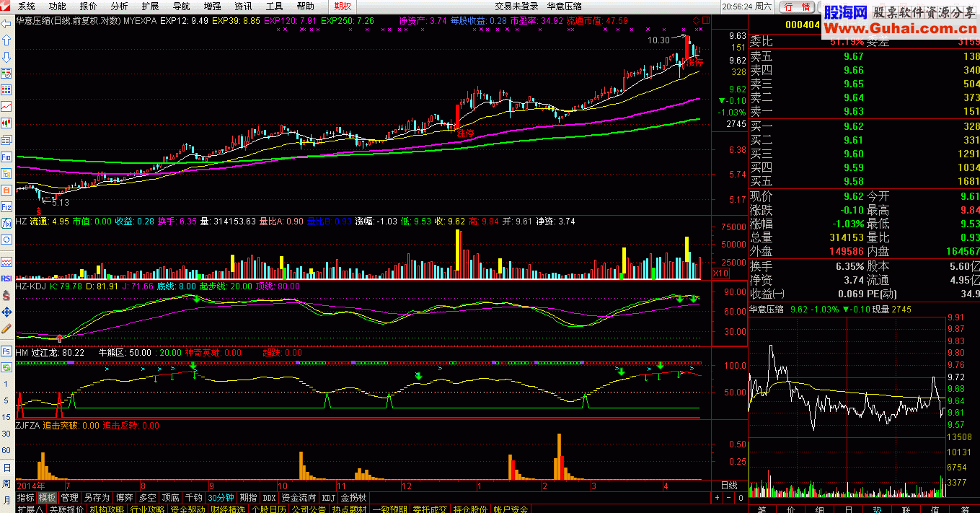Select the 千钧 template tab

(193, 498)
